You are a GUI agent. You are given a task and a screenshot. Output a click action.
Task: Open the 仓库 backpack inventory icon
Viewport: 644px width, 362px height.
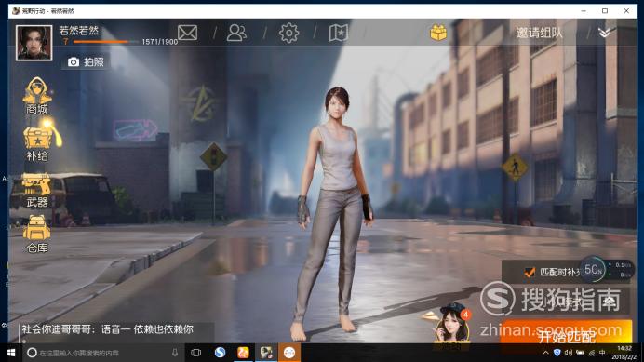(36, 234)
